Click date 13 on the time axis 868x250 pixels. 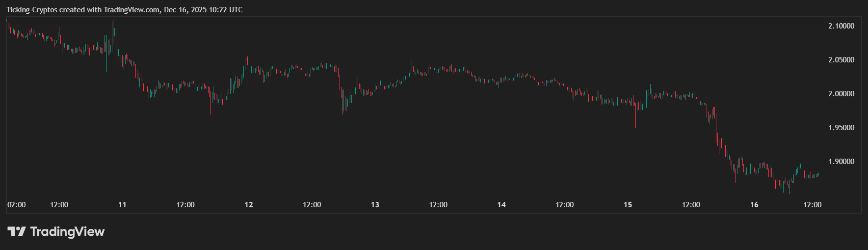pyautogui.click(x=375, y=205)
